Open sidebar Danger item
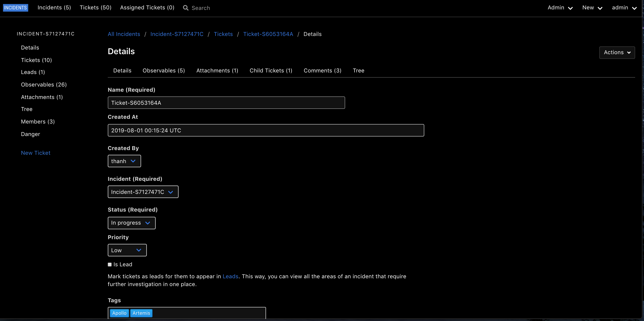 [x=30, y=134]
